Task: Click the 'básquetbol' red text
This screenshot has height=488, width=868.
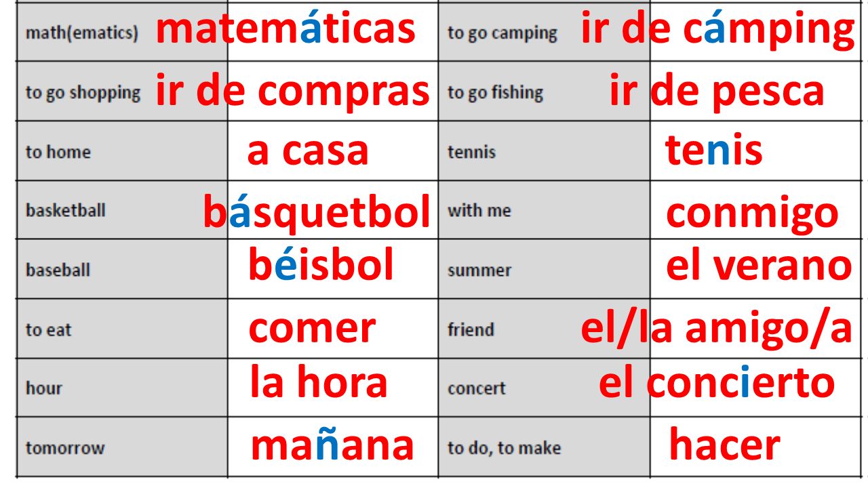Action: 317,213
